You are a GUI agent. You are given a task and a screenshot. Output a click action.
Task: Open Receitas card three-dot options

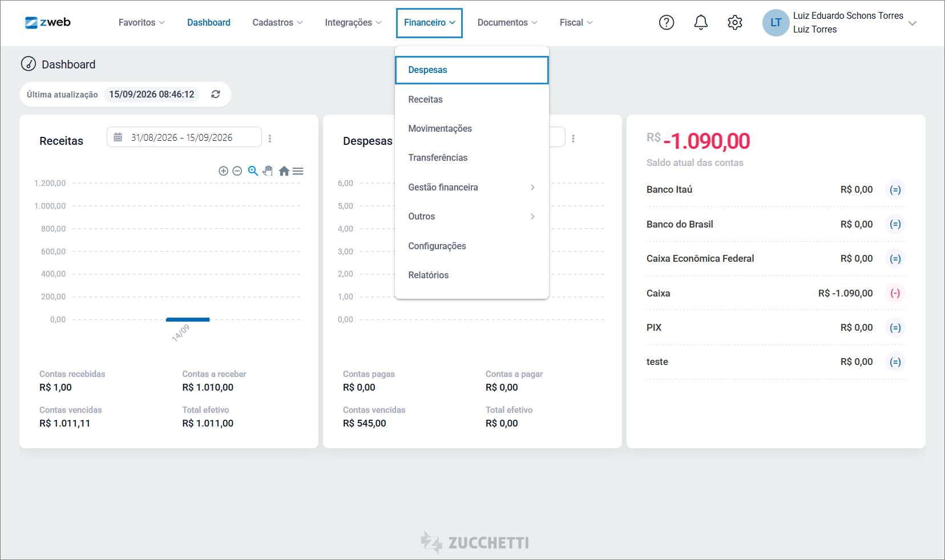click(270, 139)
